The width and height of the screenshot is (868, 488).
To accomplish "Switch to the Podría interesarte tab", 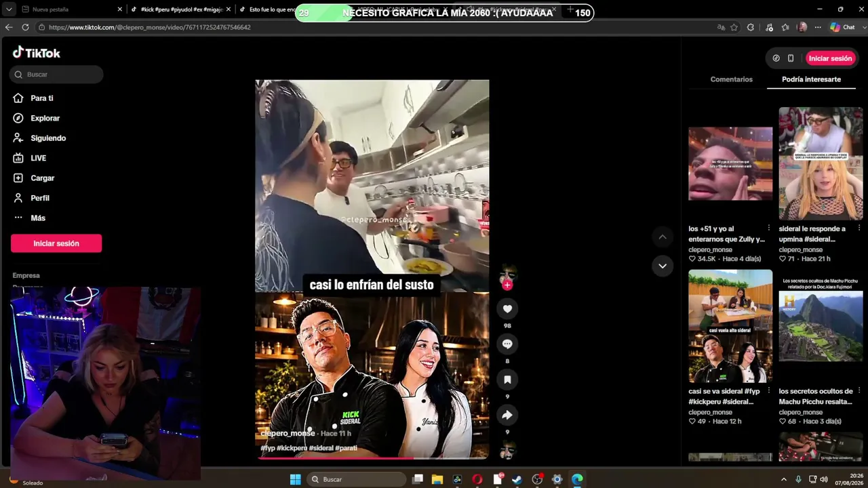I will click(x=811, y=79).
